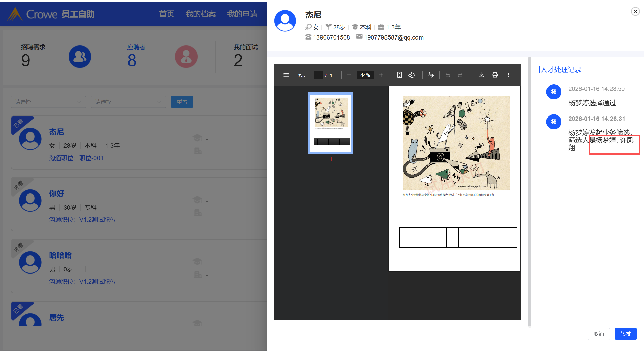Screen dimensions: 644x351
Task: Click the 取消 button
Action: click(598, 334)
